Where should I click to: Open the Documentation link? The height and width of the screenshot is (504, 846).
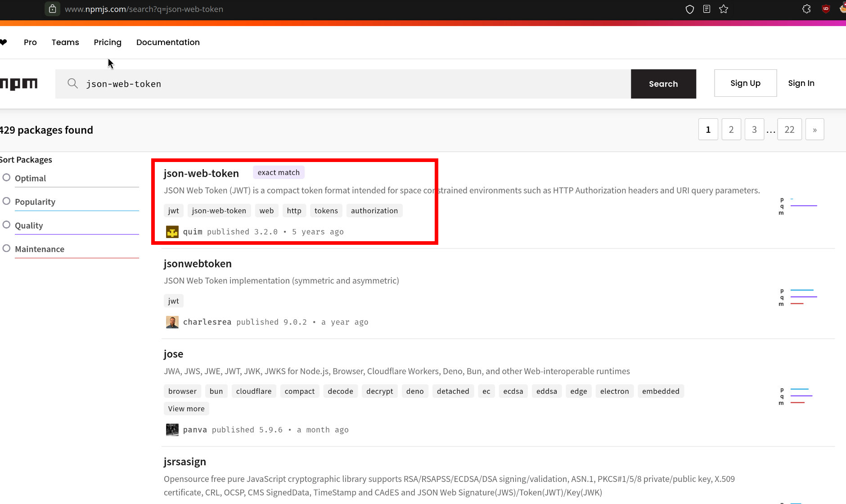168,42
